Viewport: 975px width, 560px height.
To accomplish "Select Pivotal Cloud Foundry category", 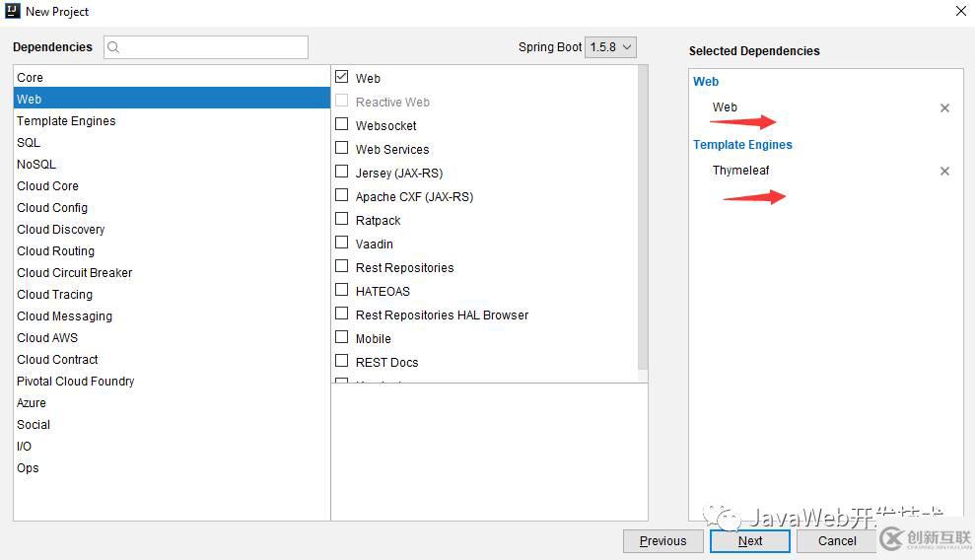I will pos(172,382).
